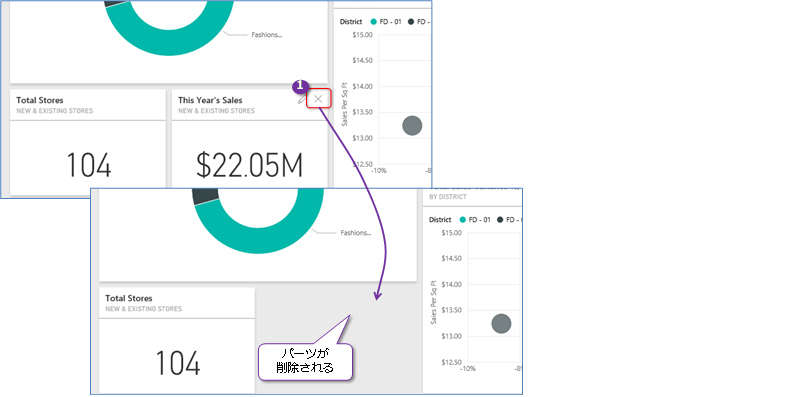Select the dark FD legend dot in upper chart
The width and height of the screenshot is (800, 397).
pos(411,21)
